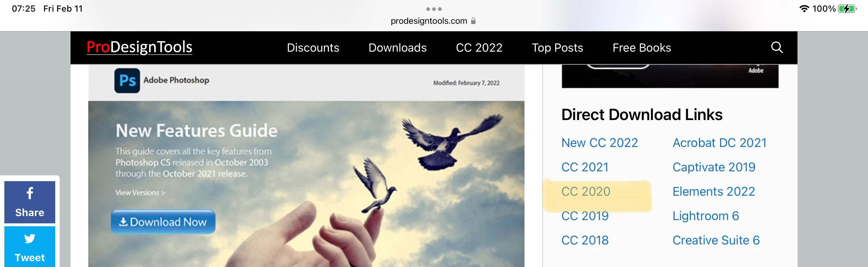
Task: Tap the three dots multitasking icon
Action: [434, 9]
